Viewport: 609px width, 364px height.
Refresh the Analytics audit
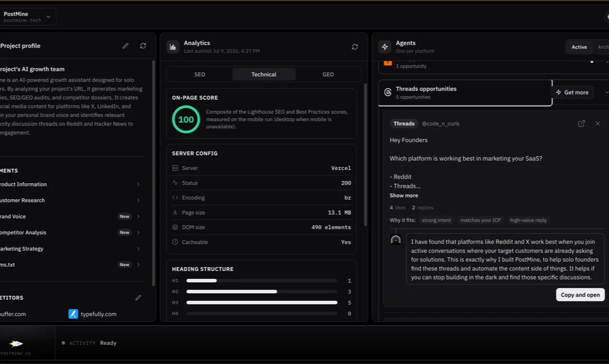point(355,47)
